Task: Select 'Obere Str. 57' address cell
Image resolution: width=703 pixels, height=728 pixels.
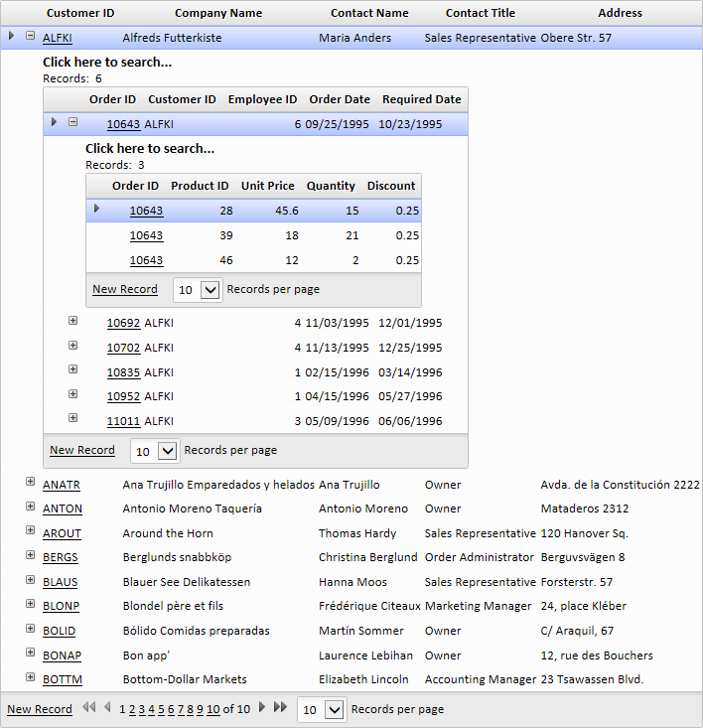Action: 576,38
